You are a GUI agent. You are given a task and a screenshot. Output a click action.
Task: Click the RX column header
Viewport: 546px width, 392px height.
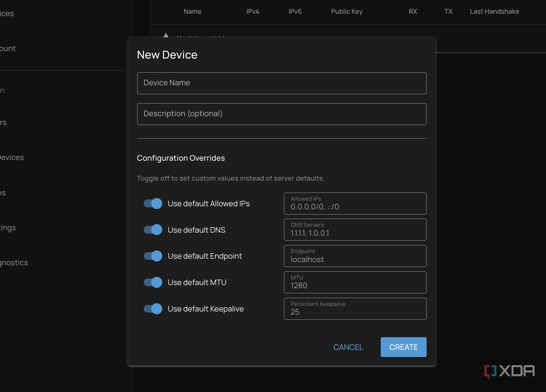coord(413,11)
